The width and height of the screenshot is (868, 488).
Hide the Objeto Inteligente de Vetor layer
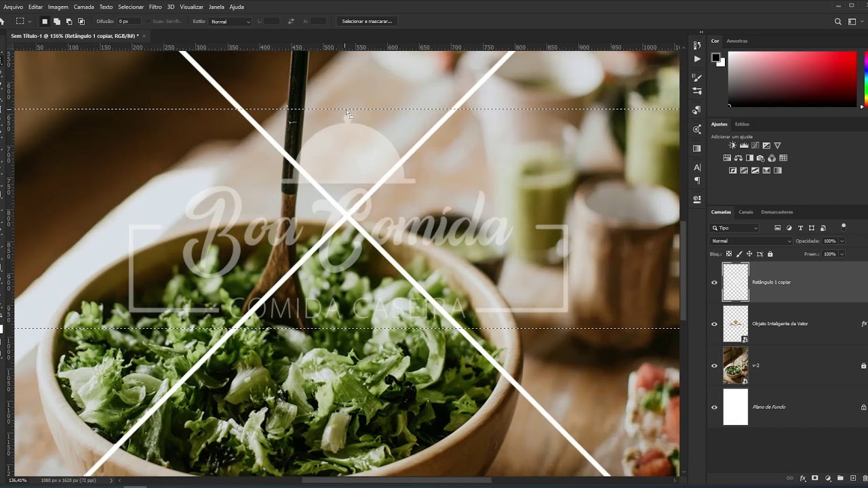tap(714, 324)
